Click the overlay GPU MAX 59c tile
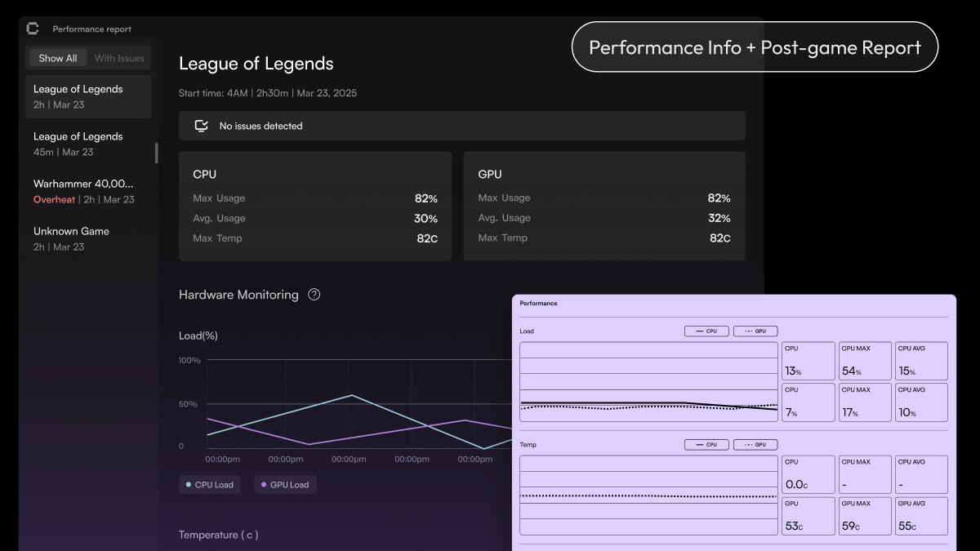Image resolution: width=980 pixels, height=551 pixels. click(x=865, y=516)
